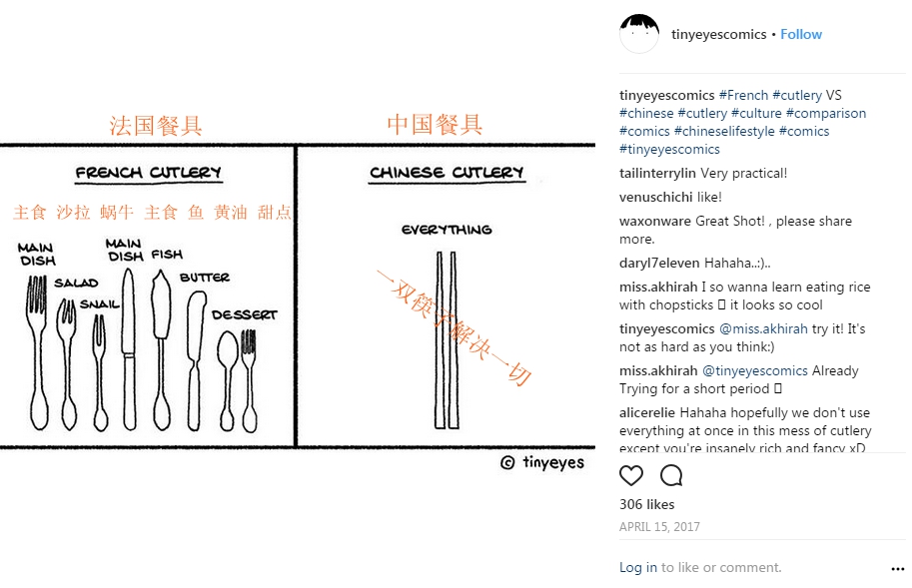
Task: Visit commenter alicerelie's profile
Action: (647, 412)
